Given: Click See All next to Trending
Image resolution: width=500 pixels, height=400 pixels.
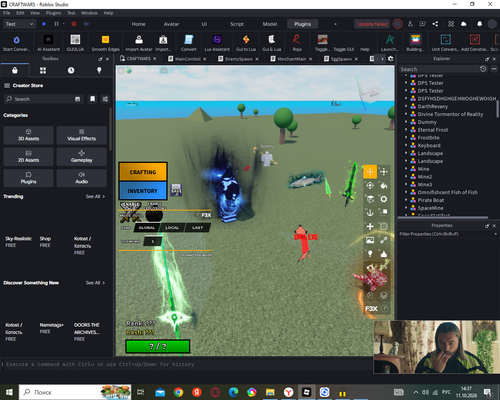Looking at the screenshot, I should 95,196.
